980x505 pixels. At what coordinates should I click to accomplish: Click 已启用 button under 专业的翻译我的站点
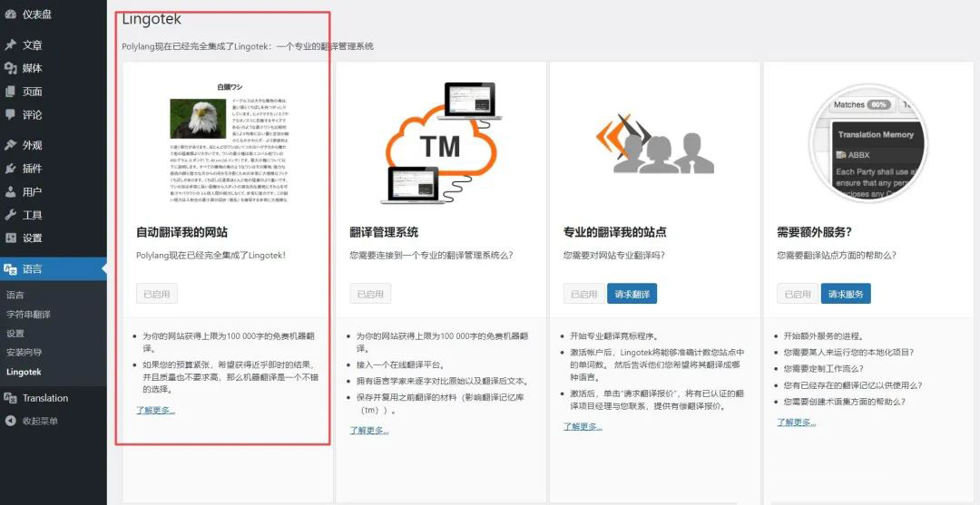click(584, 294)
